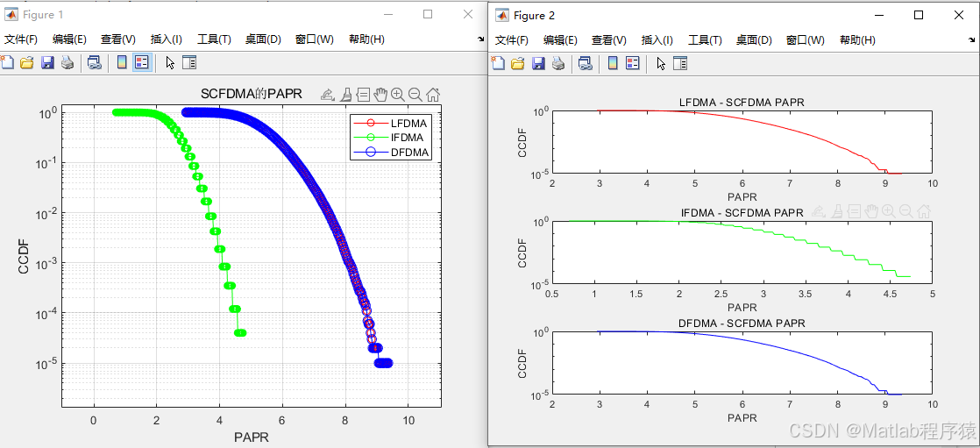This screenshot has height=448, width=980.
Task: Enable the edit plot arrow in Figure 1
Action: [x=170, y=62]
